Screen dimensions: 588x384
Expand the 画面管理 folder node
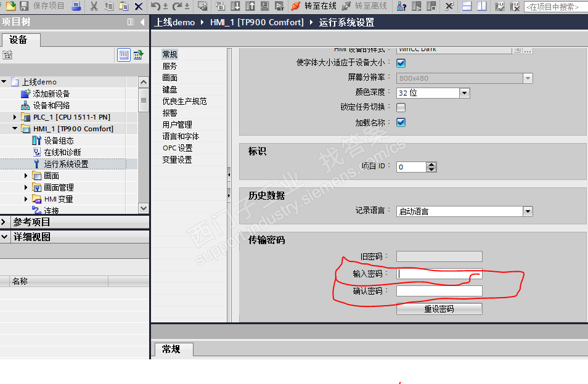26,187
